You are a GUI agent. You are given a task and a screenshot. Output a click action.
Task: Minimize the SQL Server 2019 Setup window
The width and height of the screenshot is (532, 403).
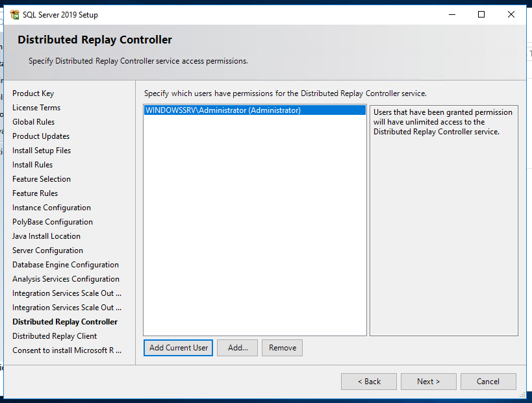[x=452, y=14]
